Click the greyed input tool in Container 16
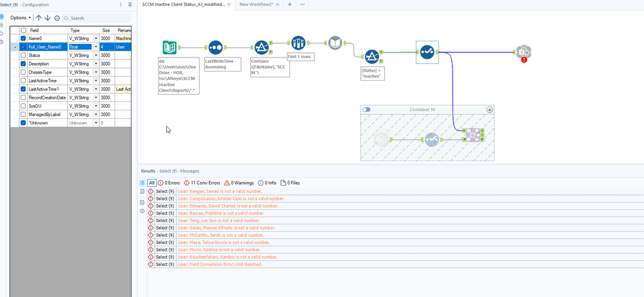The image size is (644, 297). point(382,140)
